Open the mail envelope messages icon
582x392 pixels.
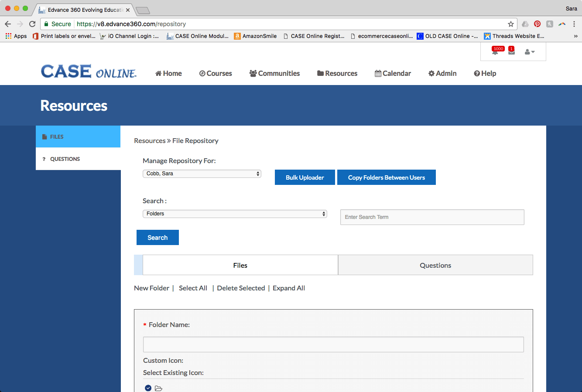tap(511, 52)
